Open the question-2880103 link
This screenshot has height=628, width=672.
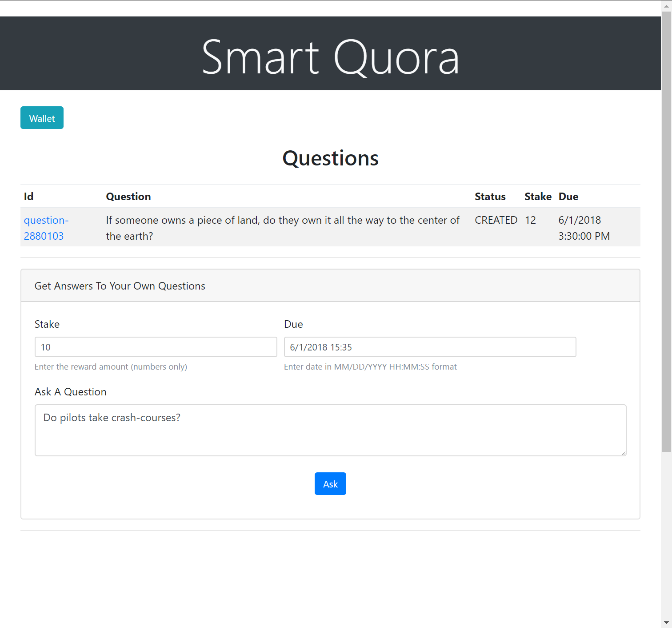coord(46,228)
